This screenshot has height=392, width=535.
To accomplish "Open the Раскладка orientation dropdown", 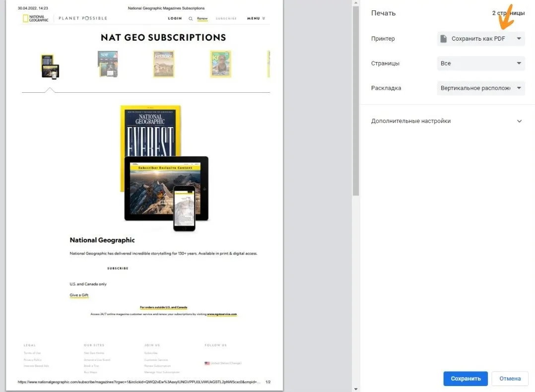I will point(481,88).
